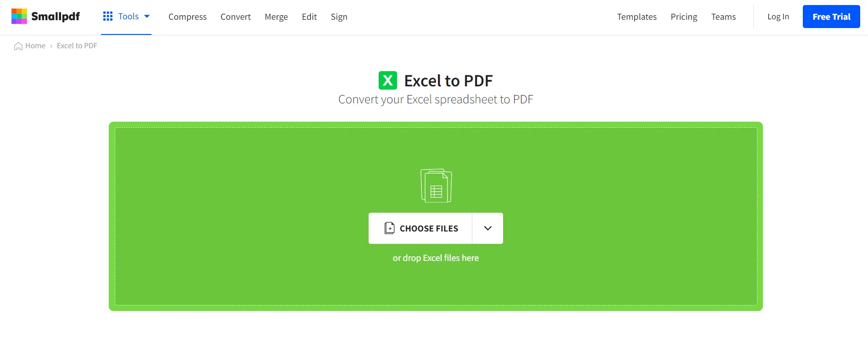Click the green Excel X icon
Viewport: 868px width, 350px height.
click(x=388, y=80)
